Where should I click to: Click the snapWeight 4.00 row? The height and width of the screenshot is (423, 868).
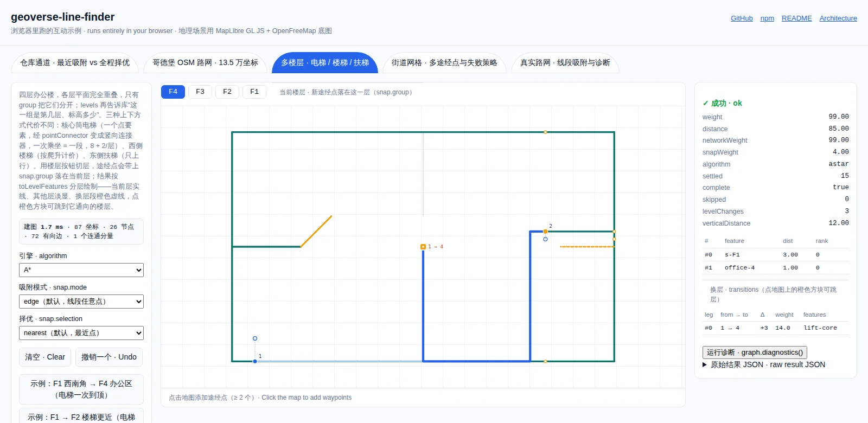776,152
